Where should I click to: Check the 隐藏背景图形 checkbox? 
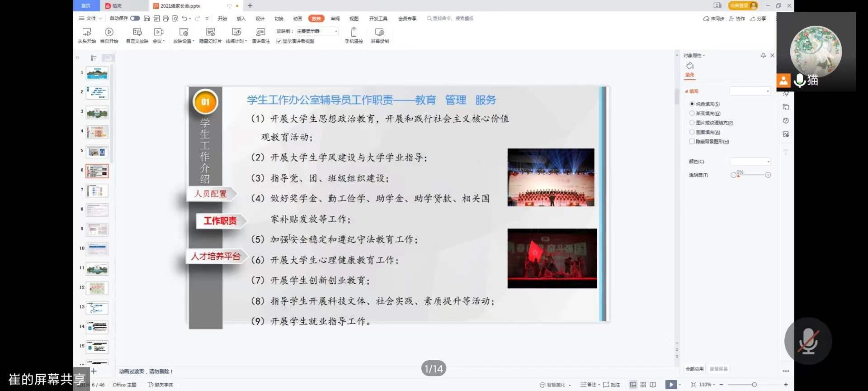tap(692, 142)
